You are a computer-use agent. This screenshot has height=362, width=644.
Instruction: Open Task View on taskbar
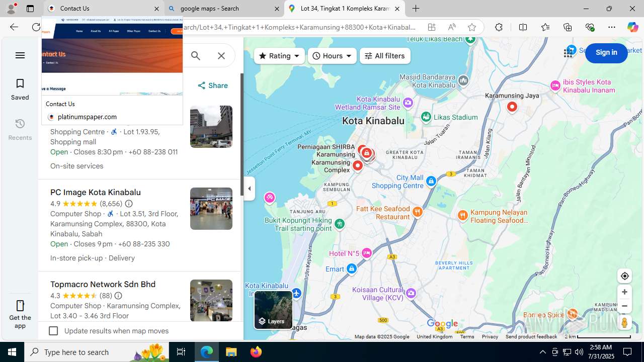pos(181,352)
